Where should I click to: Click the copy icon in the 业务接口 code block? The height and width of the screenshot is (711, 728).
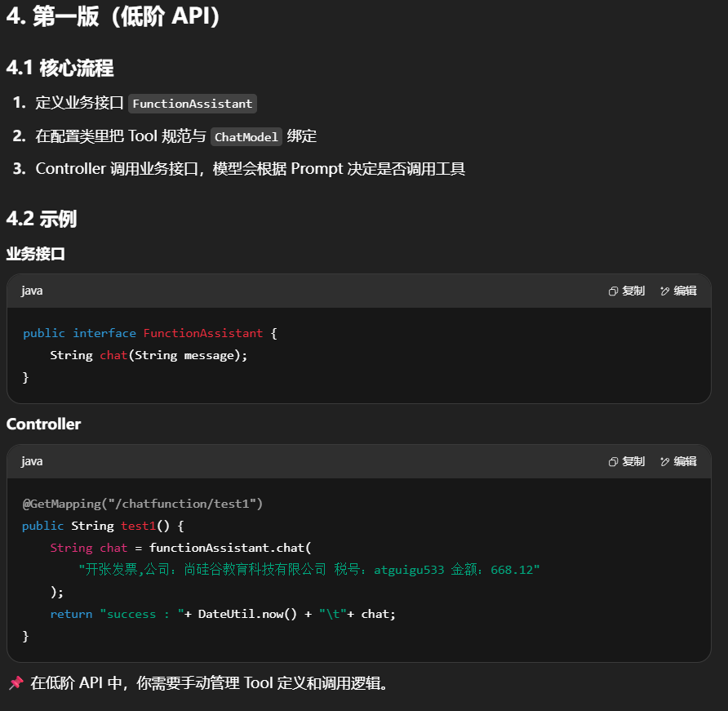coord(614,291)
